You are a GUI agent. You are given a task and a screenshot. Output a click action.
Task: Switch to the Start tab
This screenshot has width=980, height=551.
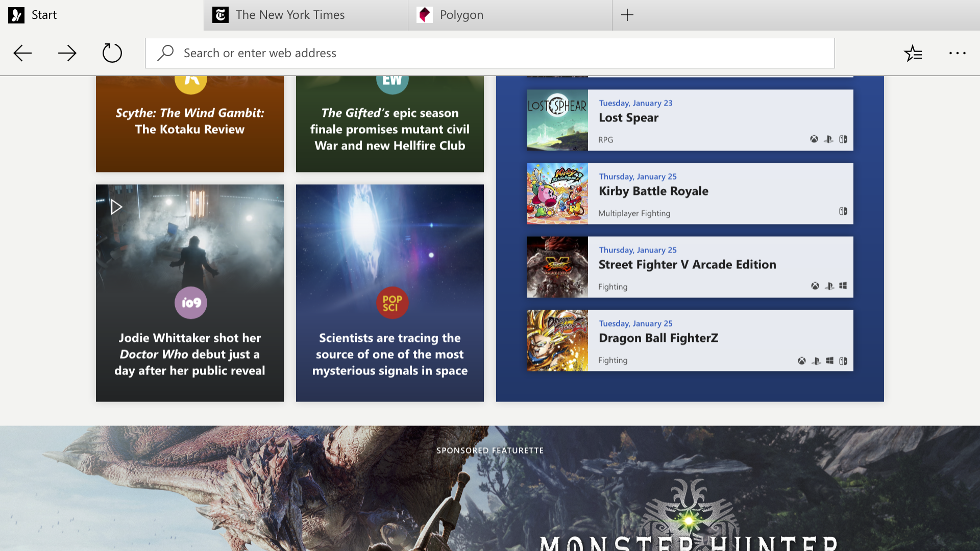pos(102,15)
